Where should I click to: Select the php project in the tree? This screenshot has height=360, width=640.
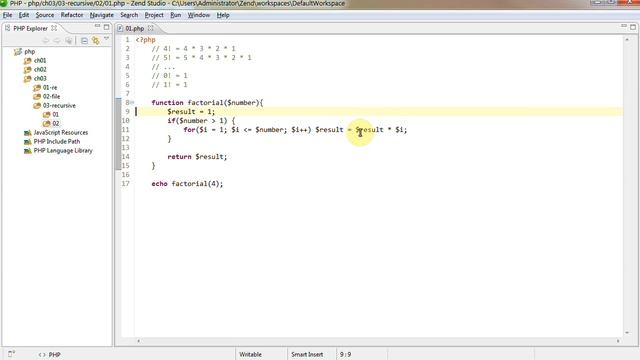[x=29, y=52]
